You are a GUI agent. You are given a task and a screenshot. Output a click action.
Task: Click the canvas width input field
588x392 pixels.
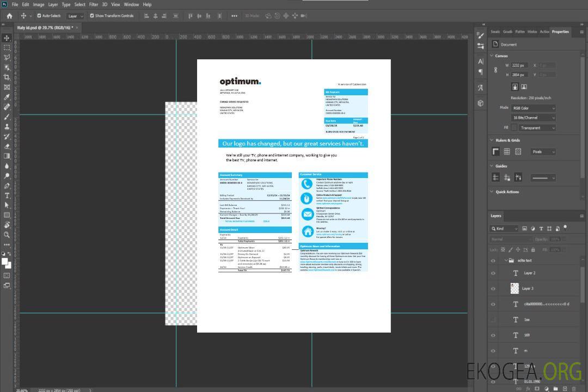coord(520,65)
